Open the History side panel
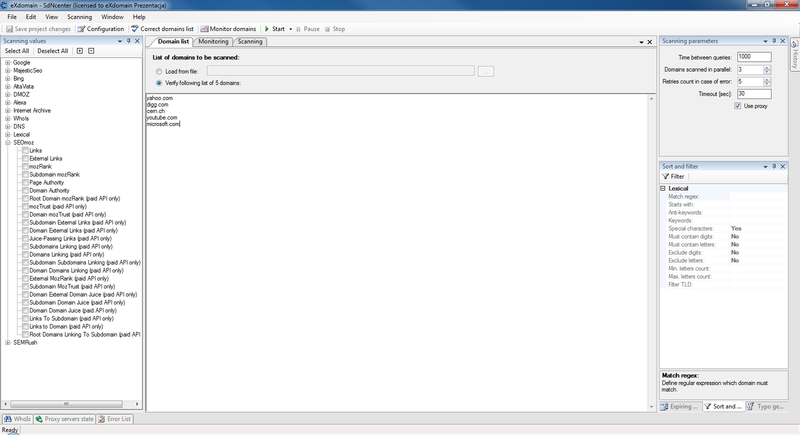This screenshot has height=435, width=800. pos(794,58)
